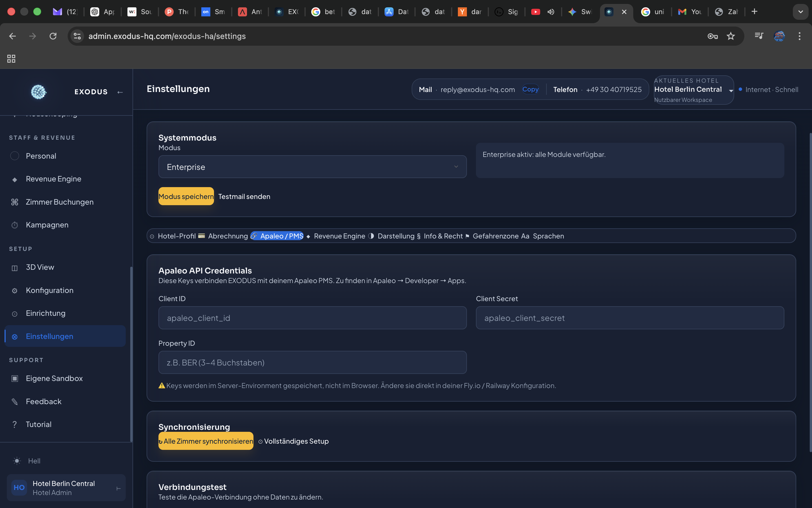Viewport: 812px width, 508px height.
Task: Click the Zimmer Buchungen command icon
Action: coord(14,202)
